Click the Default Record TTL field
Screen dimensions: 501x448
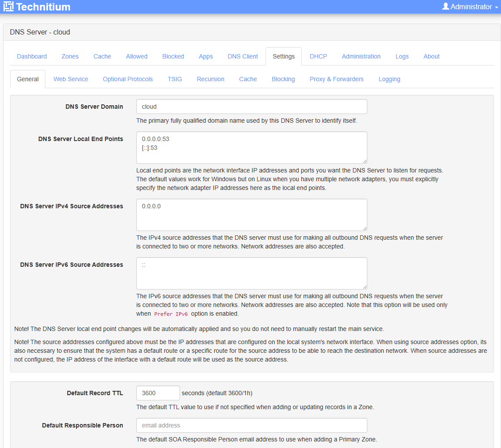158,393
